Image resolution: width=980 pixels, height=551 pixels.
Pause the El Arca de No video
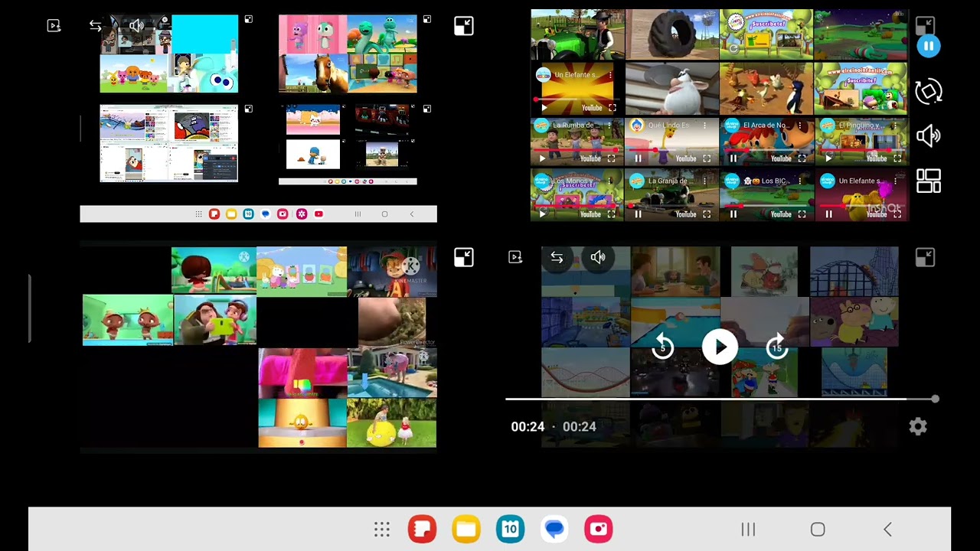click(733, 158)
